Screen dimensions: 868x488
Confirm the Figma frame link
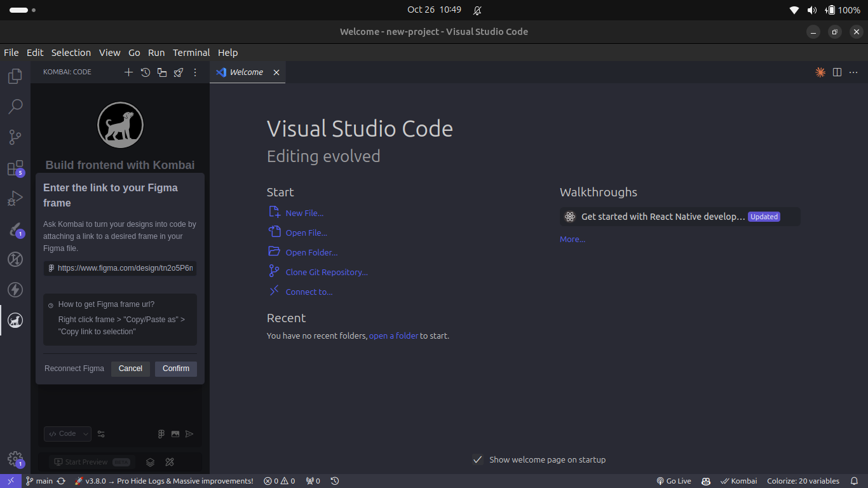pyautogui.click(x=176, y=369)
